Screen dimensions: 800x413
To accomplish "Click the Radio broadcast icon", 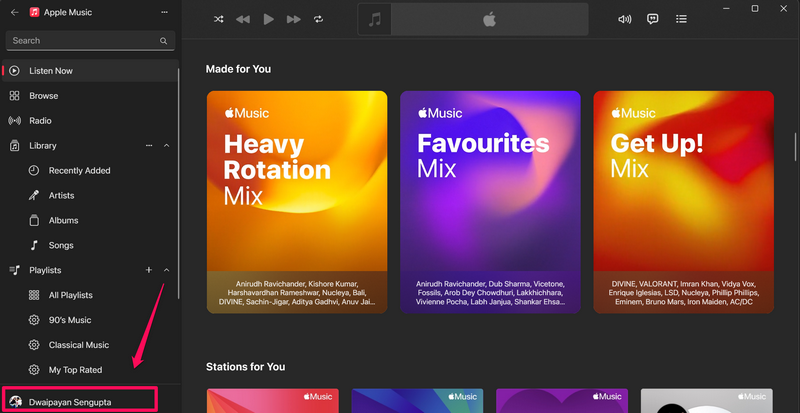I will click(14, 121).
